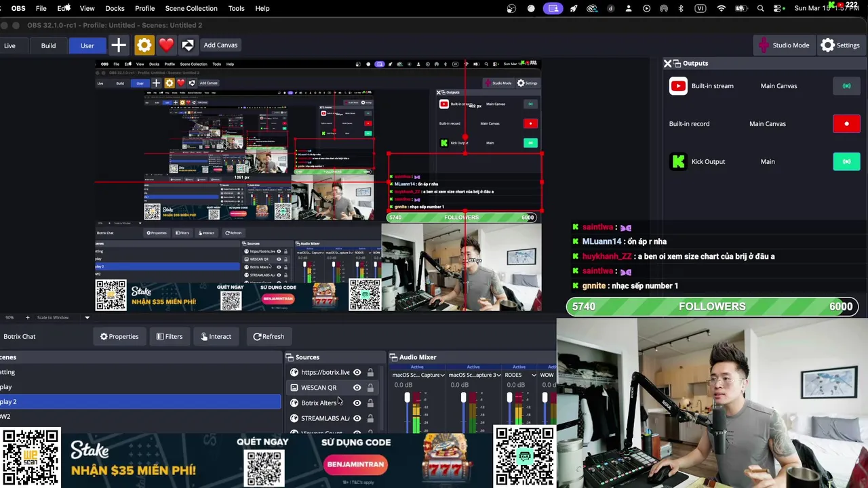Click the globe icon of https://botrix.live source
The image size is (868, 488).
pos(294,372)
